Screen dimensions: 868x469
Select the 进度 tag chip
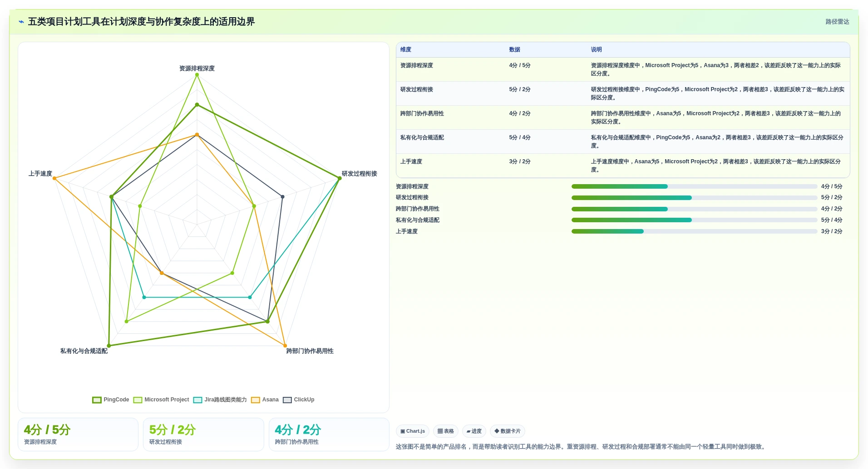pyautogui.click(x=474, y=431)
